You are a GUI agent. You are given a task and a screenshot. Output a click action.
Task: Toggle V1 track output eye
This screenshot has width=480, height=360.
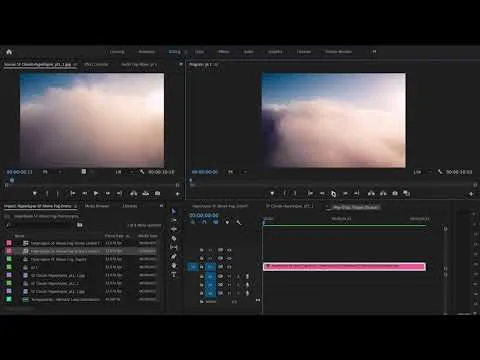click(x=229, y=267)
